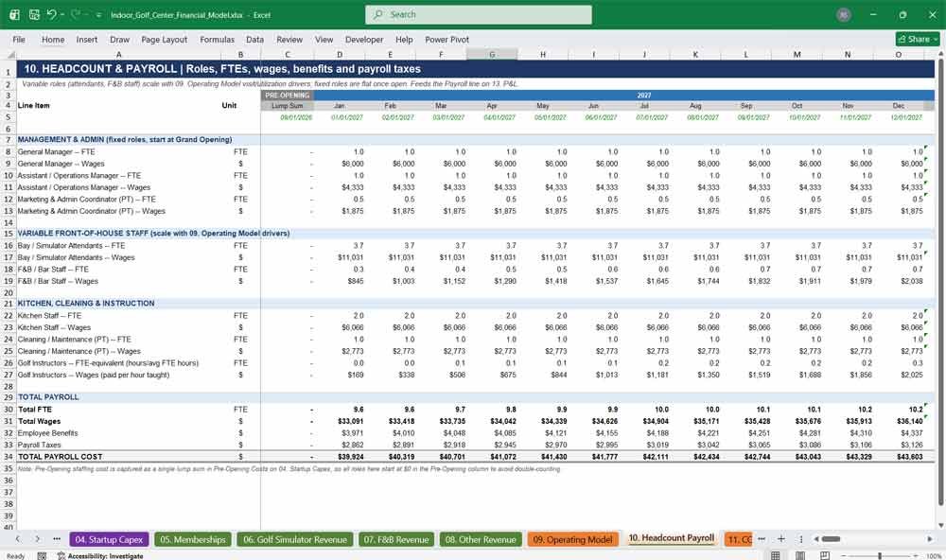Click 'TOTAL PAYROLL COST' row label
The height and width of the screenshot is (560, 946).
coord(60,457)
